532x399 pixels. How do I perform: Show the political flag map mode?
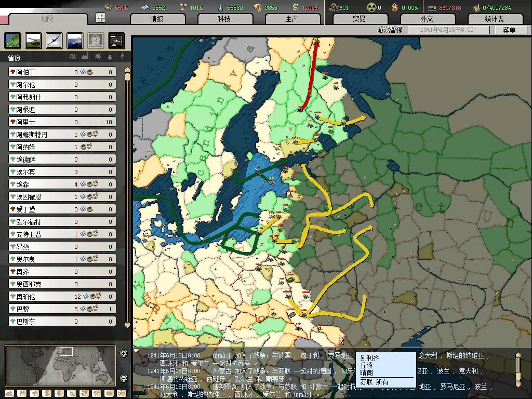click(22, 393)
